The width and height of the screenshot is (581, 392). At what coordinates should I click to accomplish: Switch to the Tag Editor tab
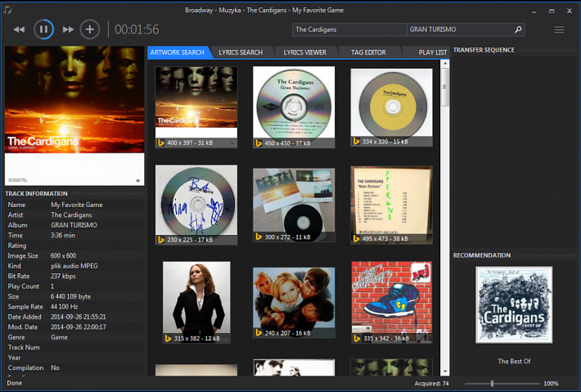[x=369, y=52]
